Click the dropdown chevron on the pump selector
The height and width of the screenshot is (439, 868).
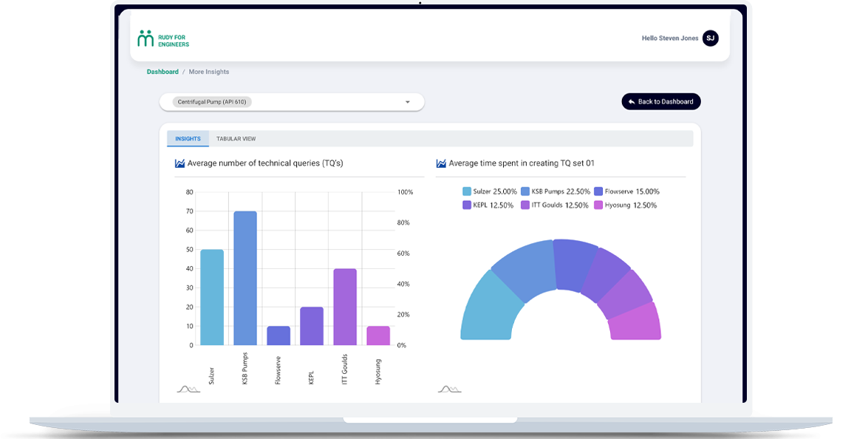(x=406, y=101)
